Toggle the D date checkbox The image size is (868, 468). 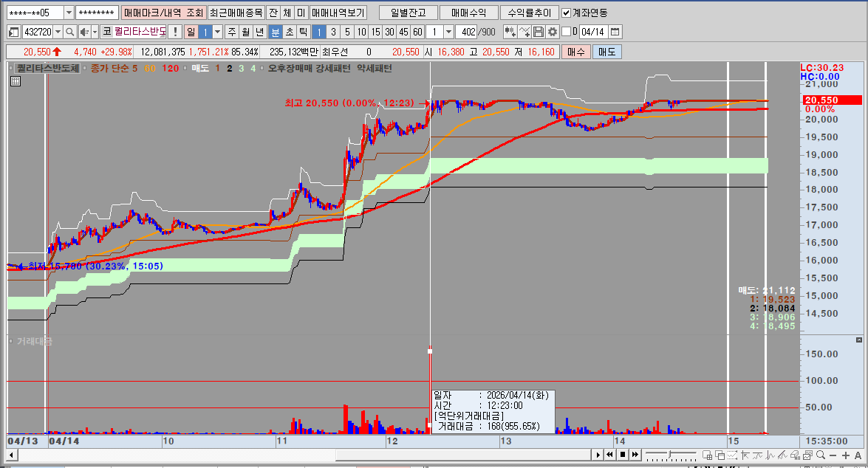567,32
